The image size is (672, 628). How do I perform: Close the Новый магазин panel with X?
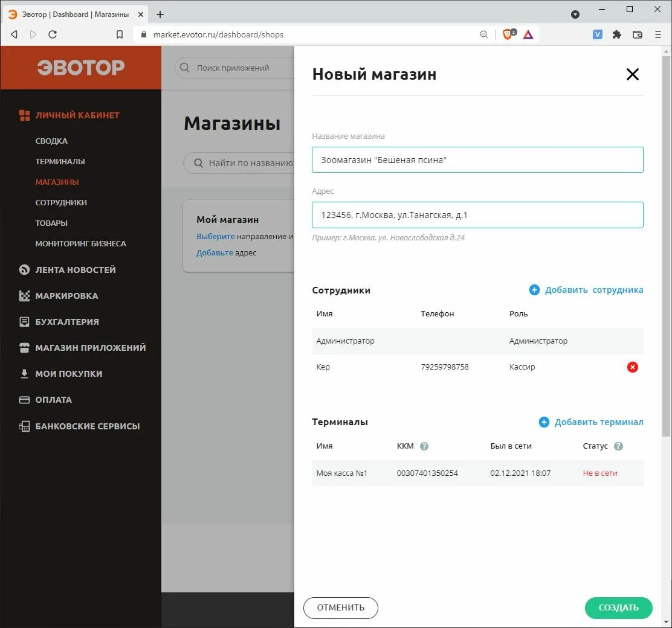(x=633, y=74)
